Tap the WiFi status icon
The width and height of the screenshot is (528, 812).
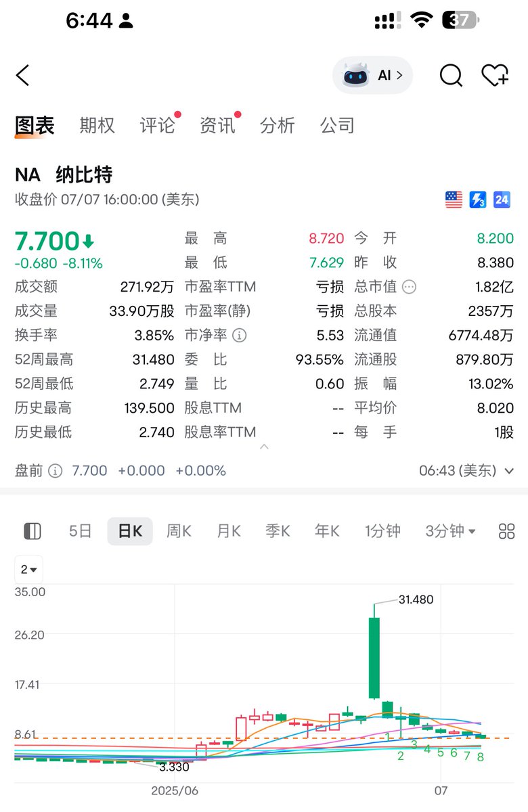(422, 21)
